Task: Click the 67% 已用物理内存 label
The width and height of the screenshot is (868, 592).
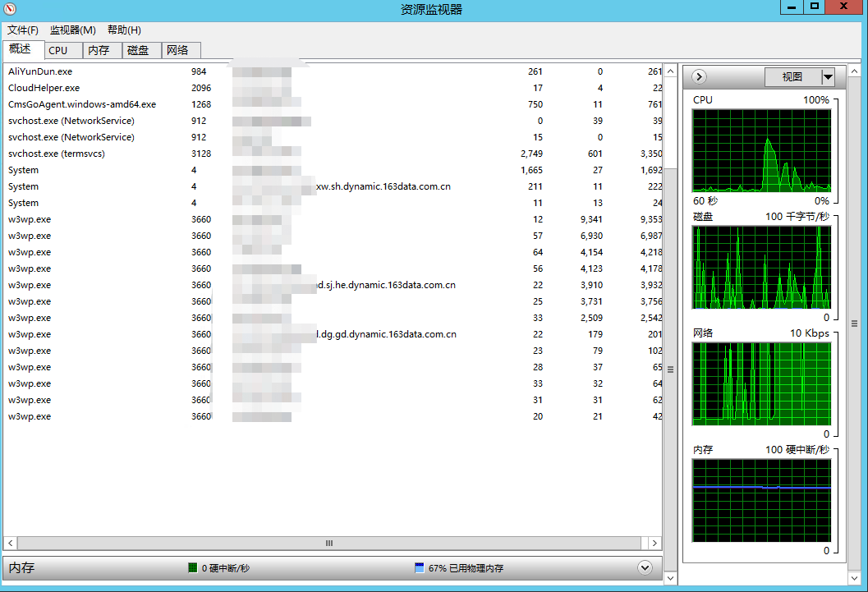Action: click(466, 568)
